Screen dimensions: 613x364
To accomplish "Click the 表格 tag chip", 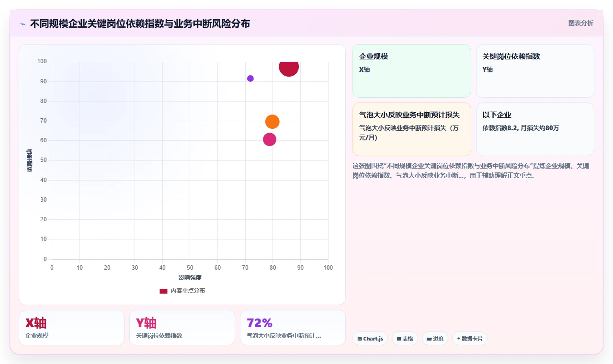I will point(405,339).
